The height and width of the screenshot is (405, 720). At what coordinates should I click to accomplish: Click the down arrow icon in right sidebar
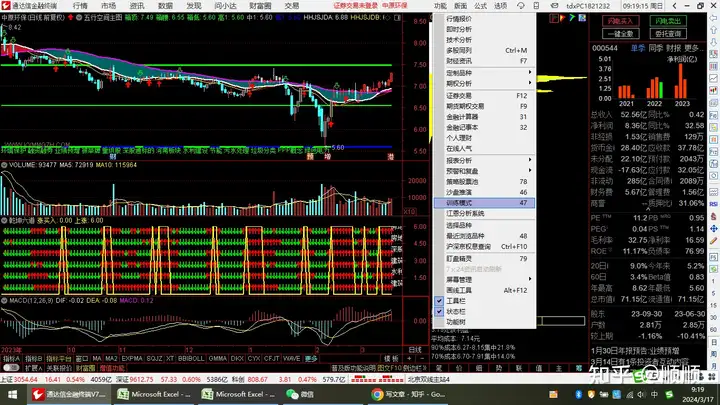coord(713,42)
